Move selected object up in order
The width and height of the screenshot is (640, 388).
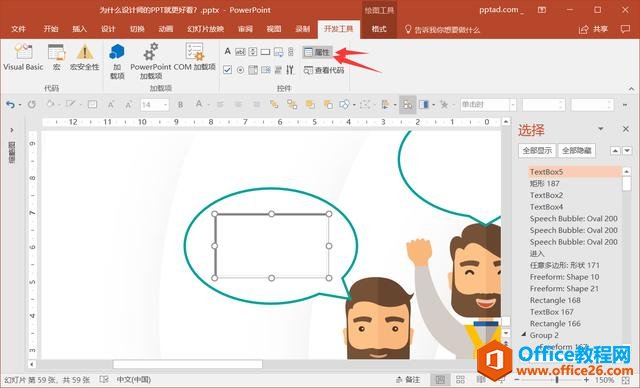(x=615, y=151)
